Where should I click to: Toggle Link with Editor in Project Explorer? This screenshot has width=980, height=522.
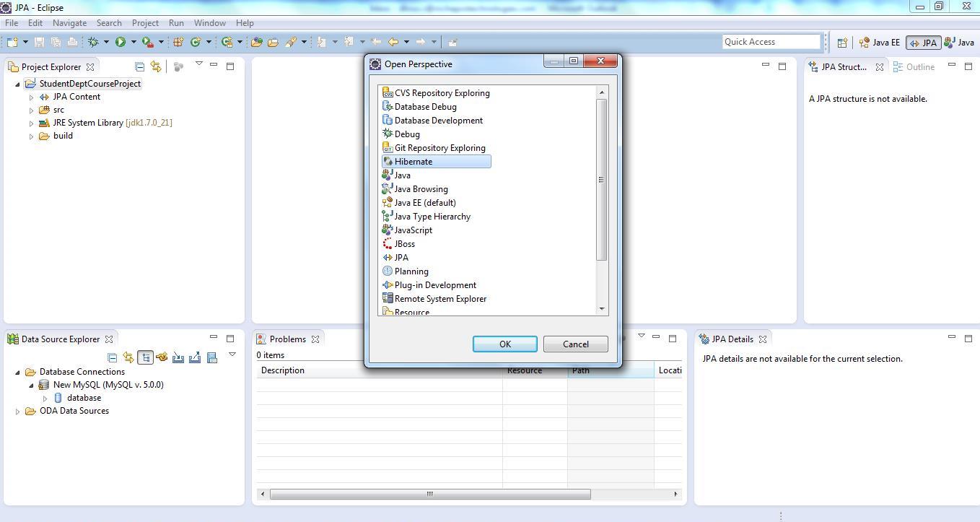coord(155,66)
